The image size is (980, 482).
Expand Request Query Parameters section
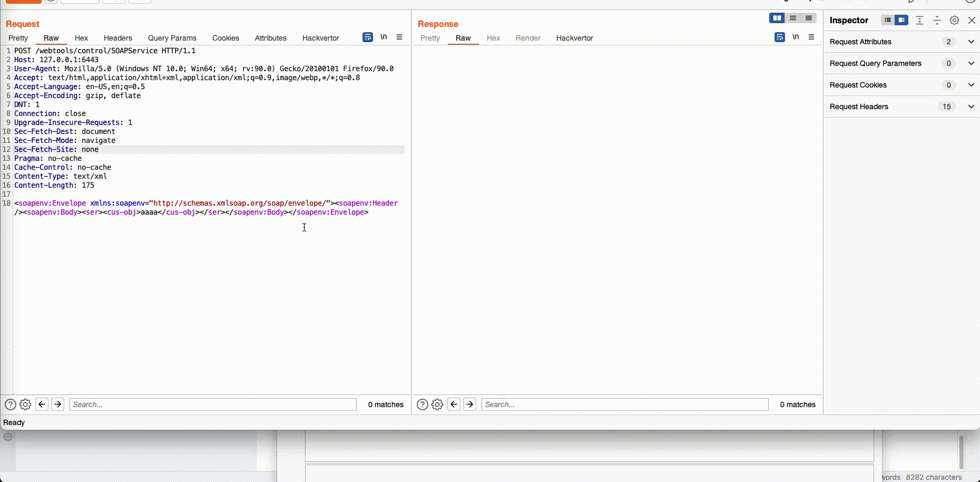click(971, 63)
